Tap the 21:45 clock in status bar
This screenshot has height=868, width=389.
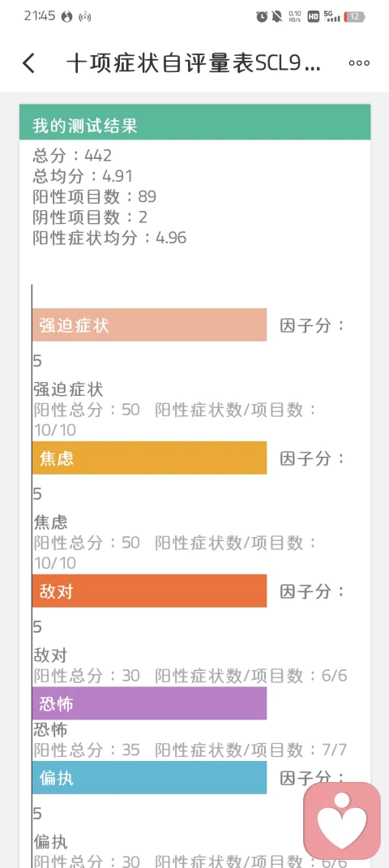coord(40,16)
